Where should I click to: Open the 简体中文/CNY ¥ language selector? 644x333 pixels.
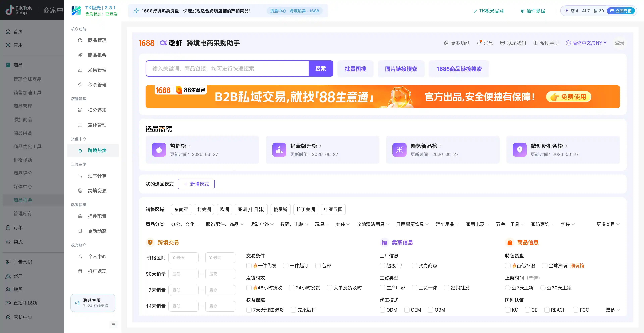tap(586, 43)
